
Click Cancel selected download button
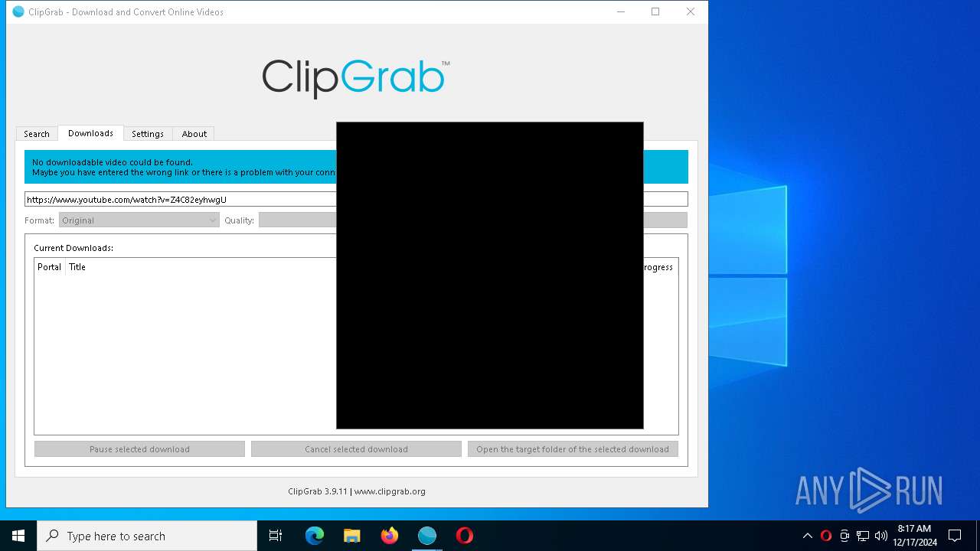pos(356,449)
